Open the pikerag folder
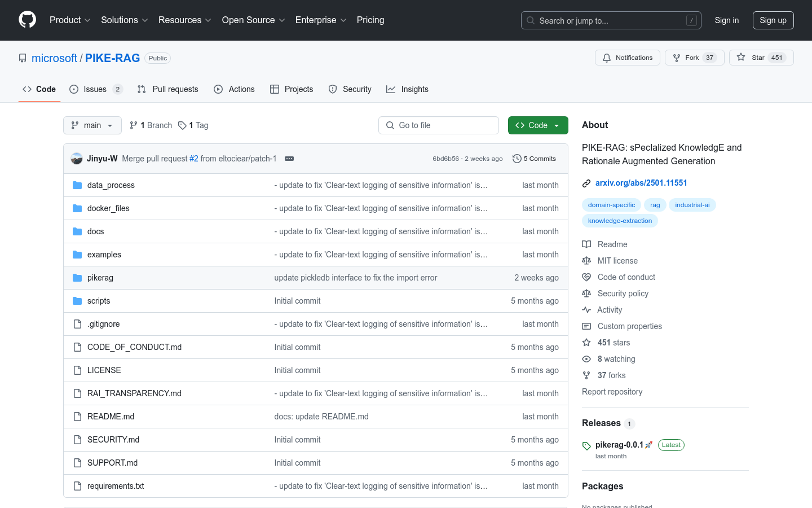 [100, 278]
